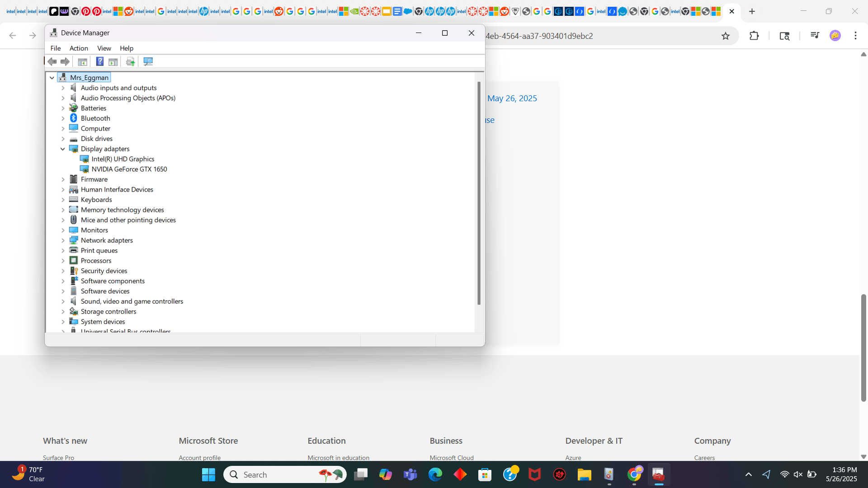Viewport: 868px width, 488px height.
Task: Click the taskbar Search box
Action: tap(285, 474)
